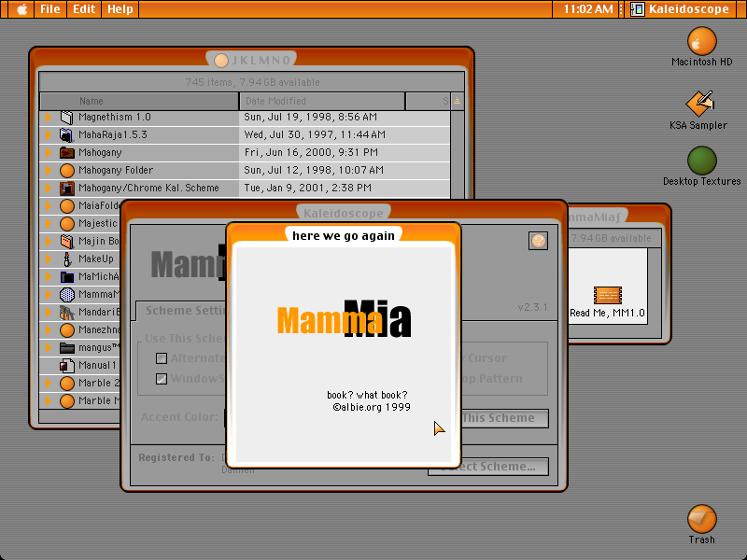
Task: Expand the mangus™ disclosure triangle
Action: 49,347
